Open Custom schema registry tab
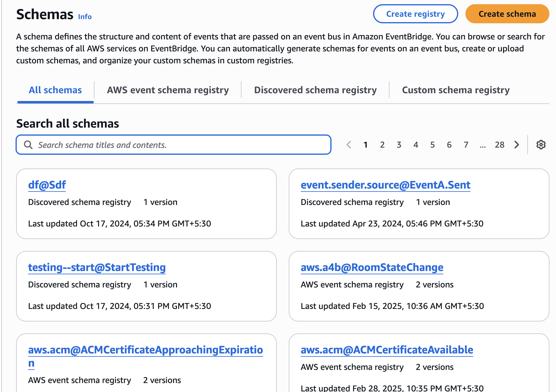Image resolution: width=556 pixels, height=392 pixels. (456, 90)
